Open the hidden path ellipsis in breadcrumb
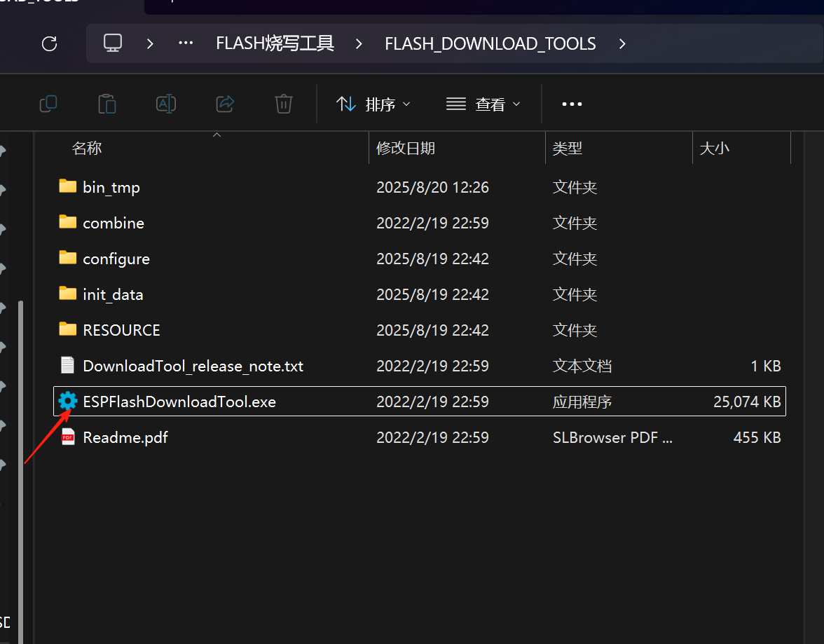Screen dimensions: 824x644 [x=186, y=43]
